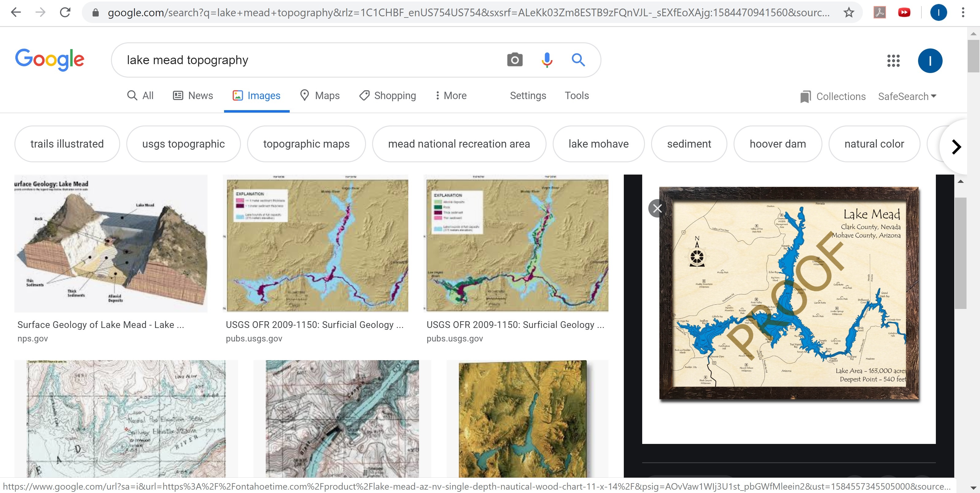Viewport: 980px width, 493px height.
Task: Filter by natural color chip
Action: coord(874,144)
